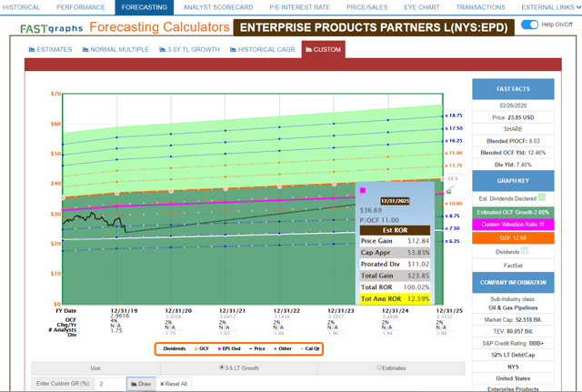This screenshot has height=392, width=582.
Task: Toggle Other in chart legend
Action: (x=283, y=348)
